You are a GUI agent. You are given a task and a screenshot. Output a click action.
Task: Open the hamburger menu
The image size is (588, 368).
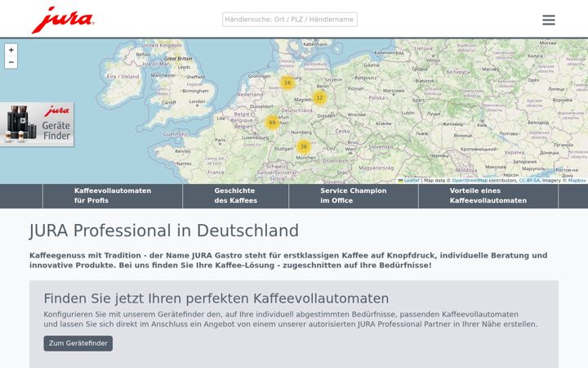[549, 20]
